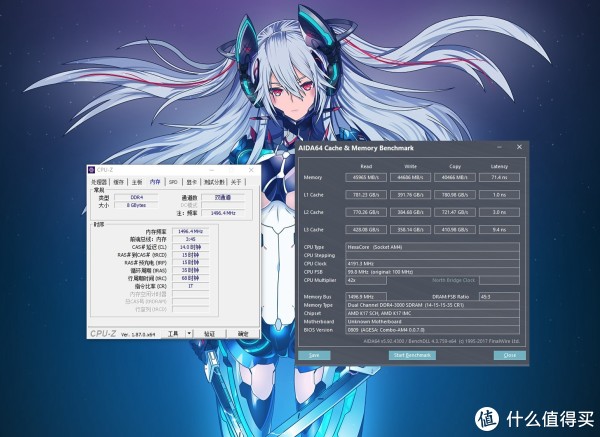Open the 主板 tab in CPU-Z
Image resolution: width=600 pixels, height=437 pixels.
[137, 182]
